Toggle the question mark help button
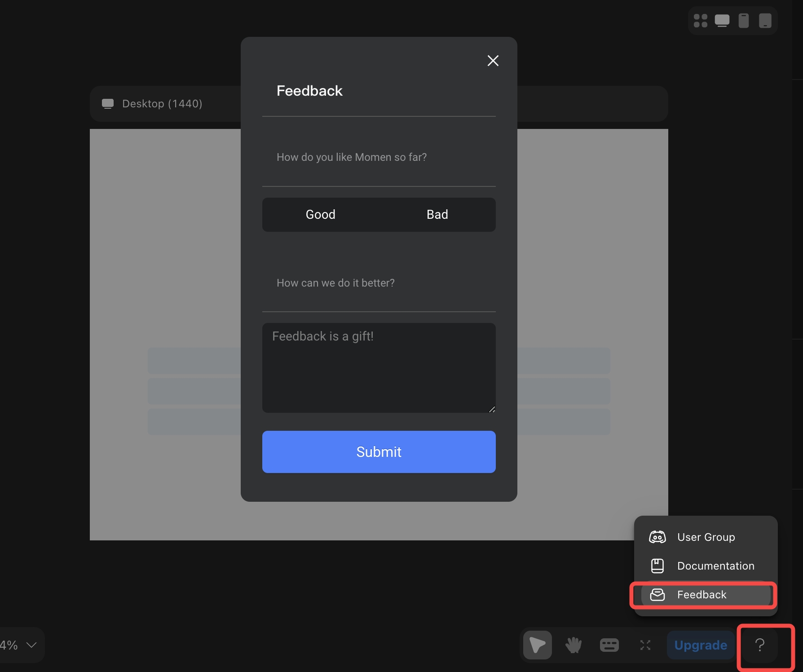Image resolution: width=803 pixels, height=672 pixels. 760,645
